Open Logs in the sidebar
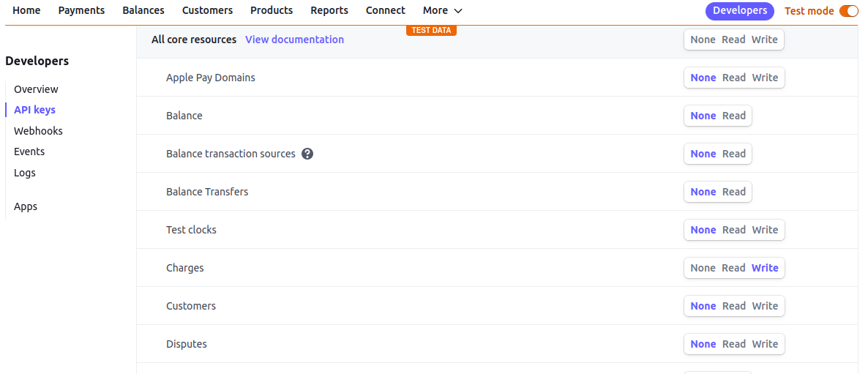868x374 pixels. (25, 173)
